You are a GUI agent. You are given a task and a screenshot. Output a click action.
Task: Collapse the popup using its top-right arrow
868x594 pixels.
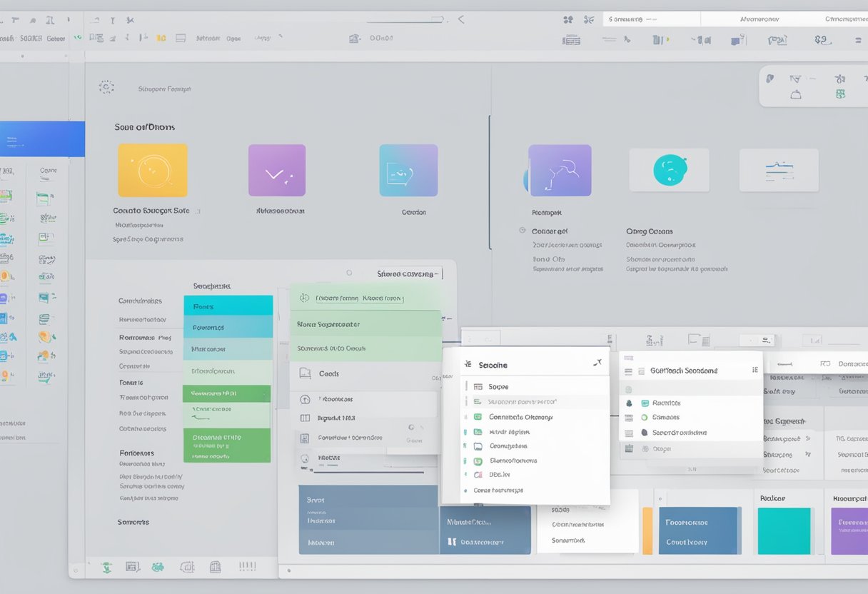[597, 363]
